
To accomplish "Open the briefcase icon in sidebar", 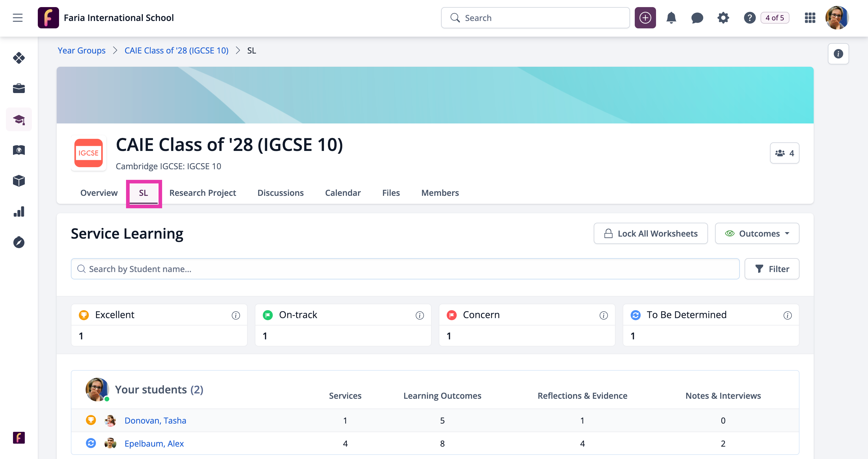I will [x=19, y=89].
